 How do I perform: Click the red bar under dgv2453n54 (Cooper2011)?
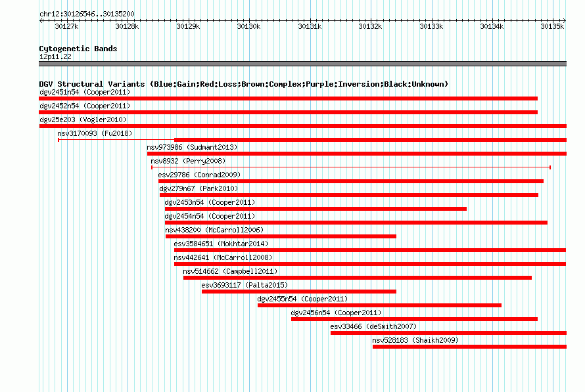pos(316,209)
